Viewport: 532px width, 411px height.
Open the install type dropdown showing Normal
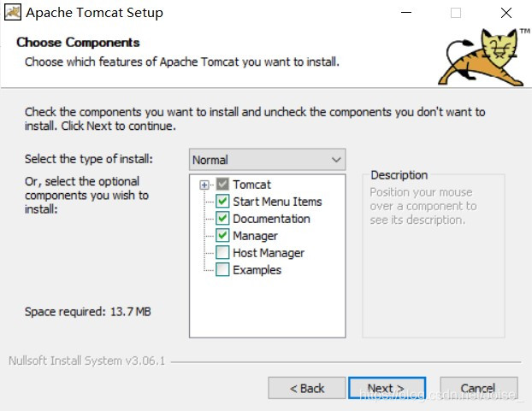[x=268, y=160]
